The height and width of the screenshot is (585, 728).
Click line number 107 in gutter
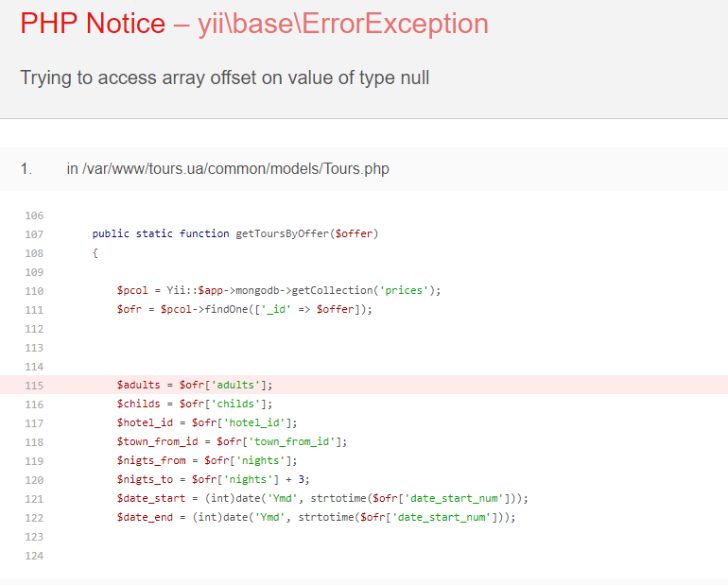coord(34,233)
